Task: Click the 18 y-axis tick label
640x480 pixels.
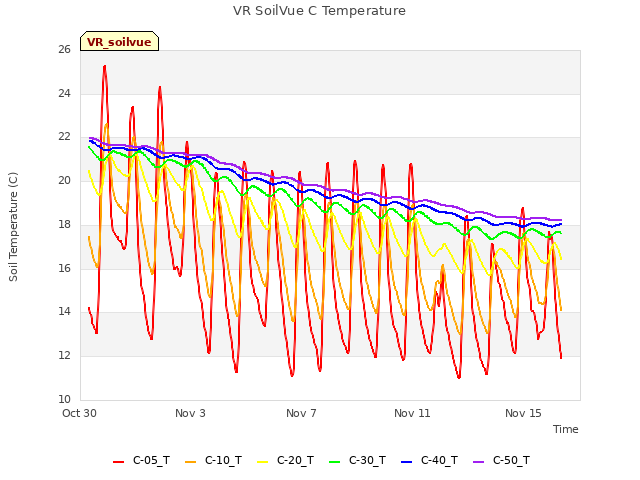Action: coord(64,224)
